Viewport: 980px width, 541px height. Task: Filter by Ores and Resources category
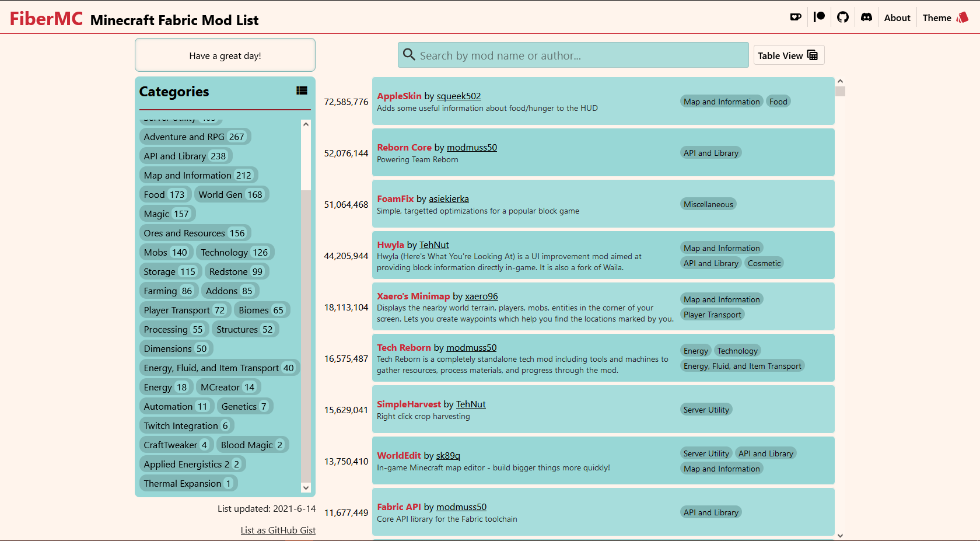pos(194,233)
